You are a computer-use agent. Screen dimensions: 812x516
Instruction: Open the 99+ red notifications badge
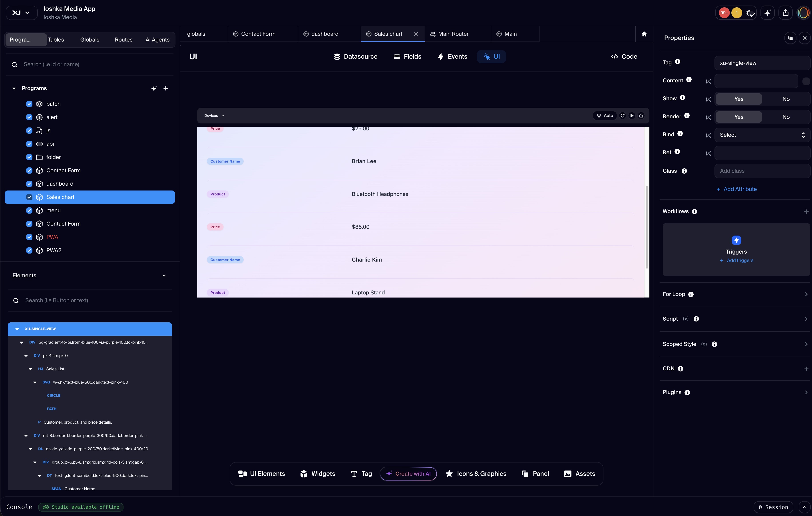click(724, 13)
